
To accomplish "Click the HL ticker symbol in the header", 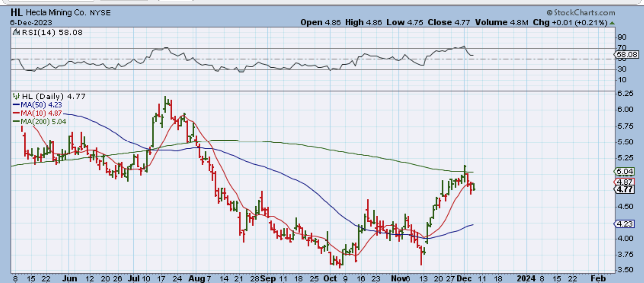I will click(17, 13).
